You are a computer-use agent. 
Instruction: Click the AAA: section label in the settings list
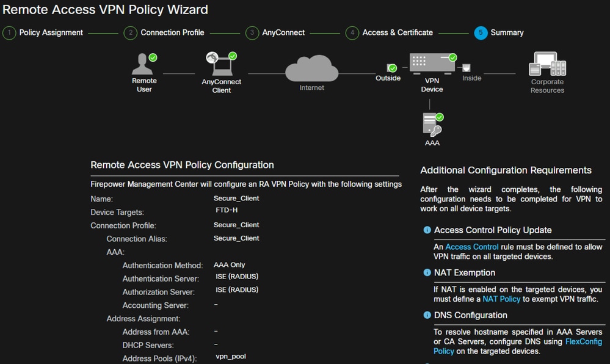(x=115, y=252)
